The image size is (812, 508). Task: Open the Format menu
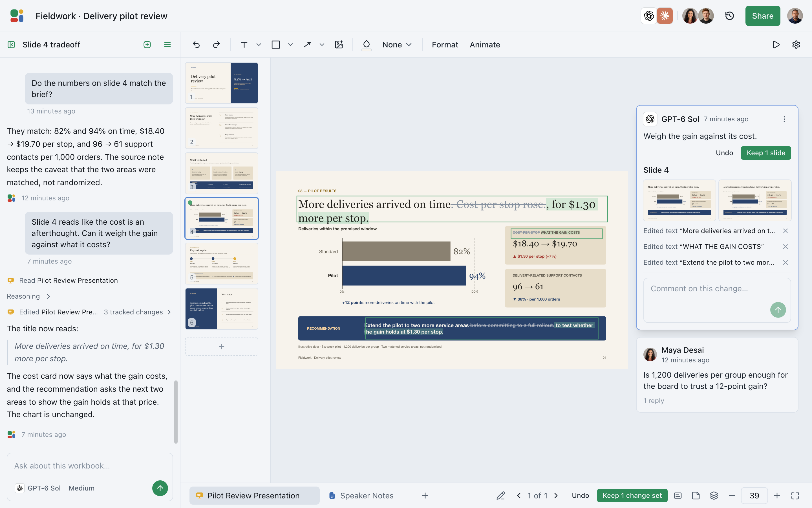445,45
